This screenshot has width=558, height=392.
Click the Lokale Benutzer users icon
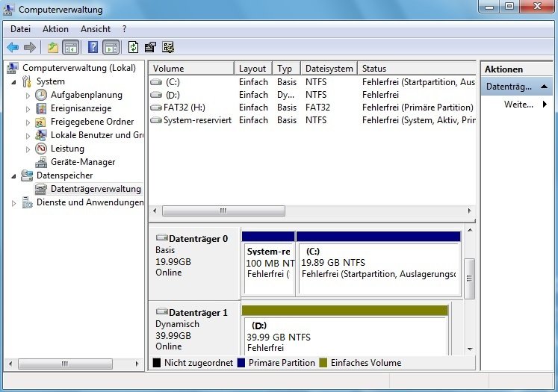(x=40, y=135)
